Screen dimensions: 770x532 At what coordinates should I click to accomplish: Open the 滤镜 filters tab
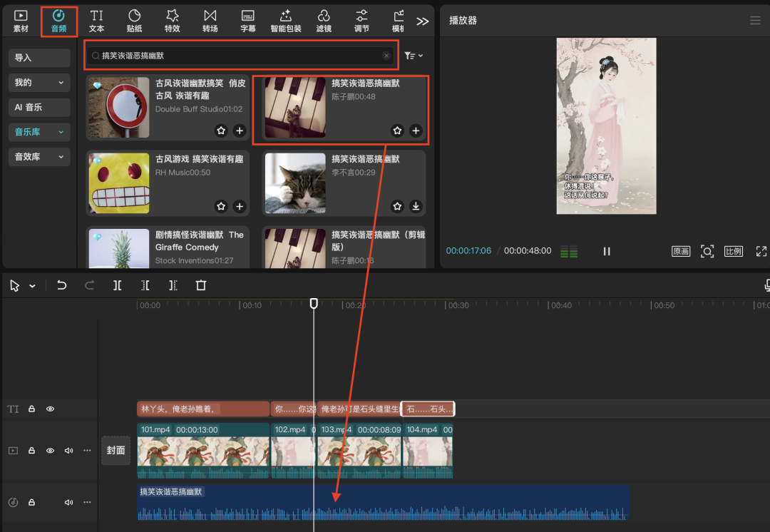coord(324,21)
